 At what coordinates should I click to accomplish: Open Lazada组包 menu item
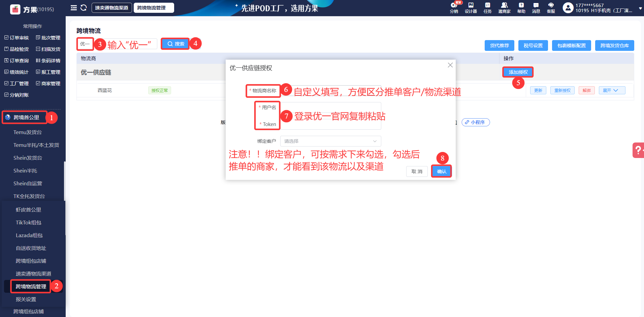[29, 235]
